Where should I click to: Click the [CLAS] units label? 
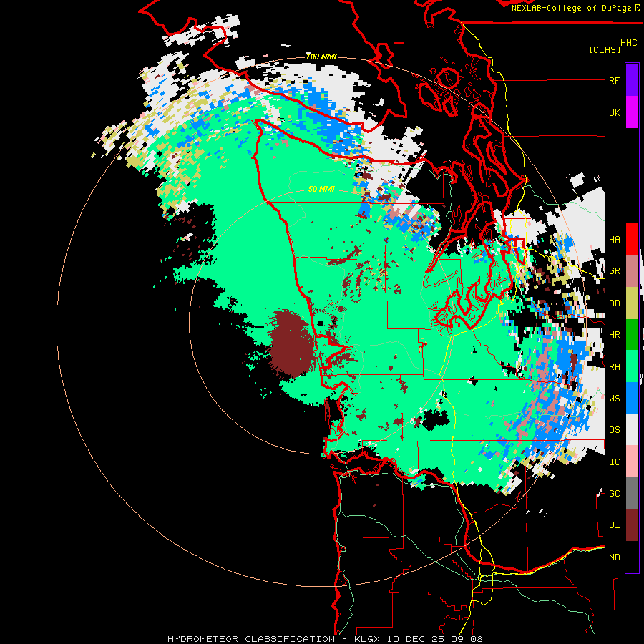click(x=605, y=50)
